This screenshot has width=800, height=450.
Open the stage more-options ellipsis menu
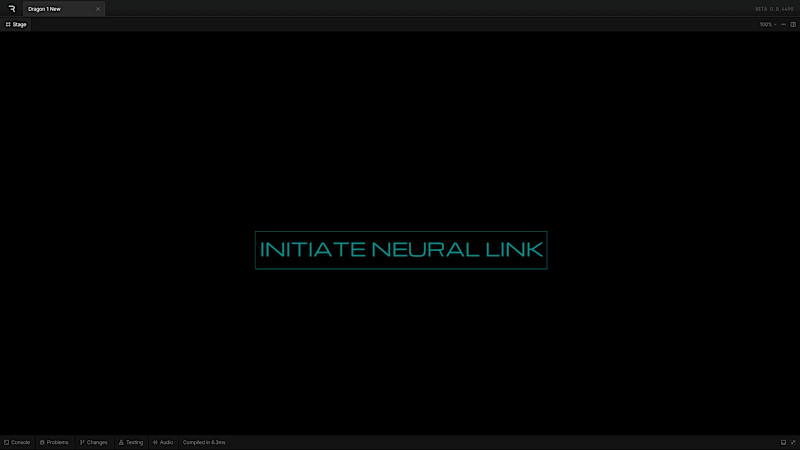pos(784,24)
